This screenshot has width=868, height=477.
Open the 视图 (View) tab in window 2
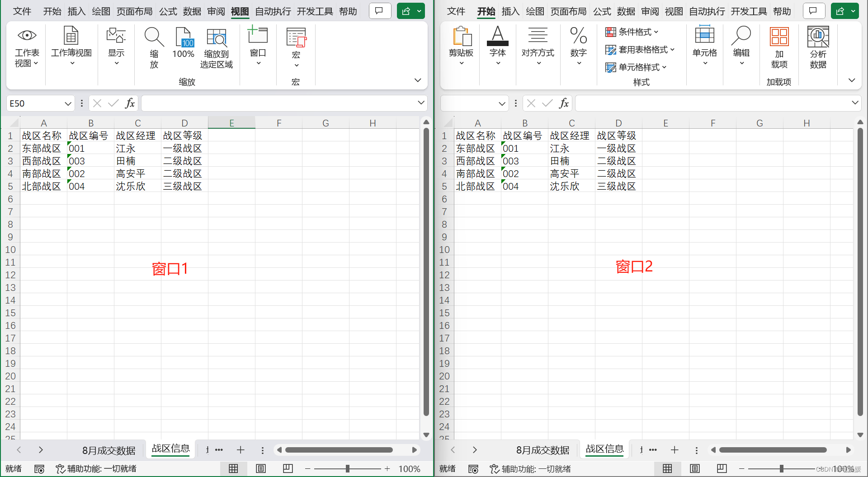coord(674,11)
